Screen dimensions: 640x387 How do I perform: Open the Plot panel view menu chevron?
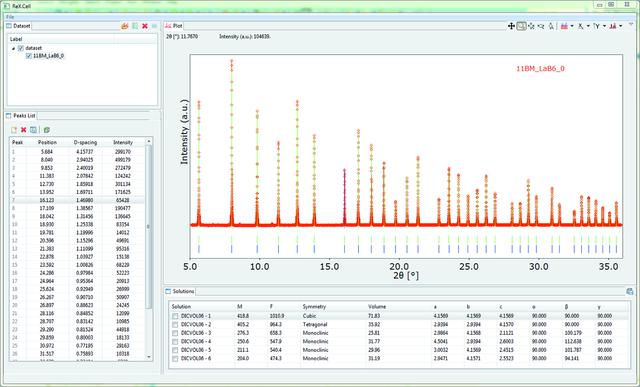pyautogui.click(x=631, y=25)
